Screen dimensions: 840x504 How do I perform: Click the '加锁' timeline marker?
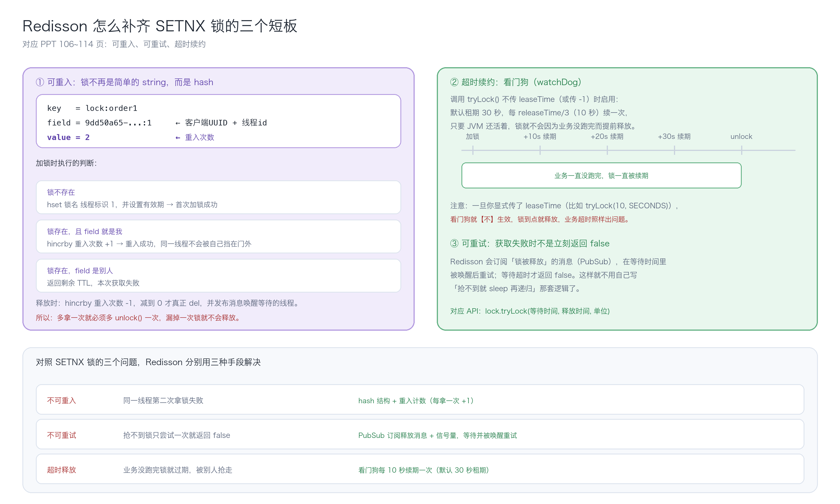pos(472,137)
